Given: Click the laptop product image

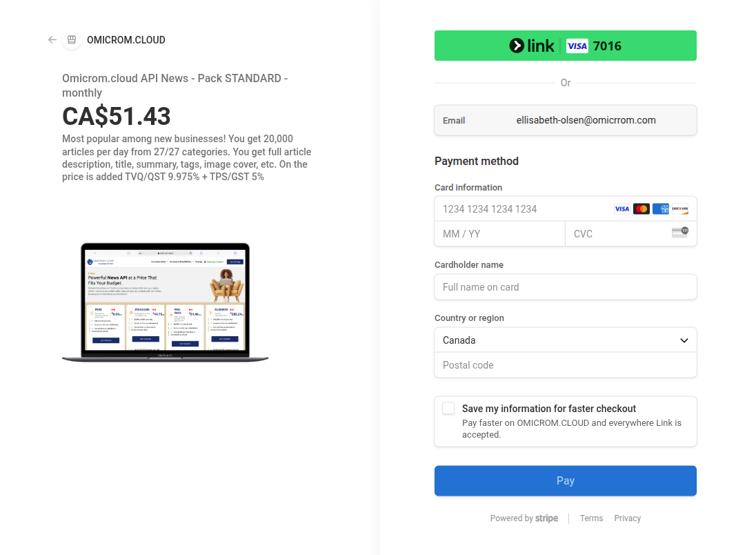Looking at the screenshot, I should tap(166, 302).
